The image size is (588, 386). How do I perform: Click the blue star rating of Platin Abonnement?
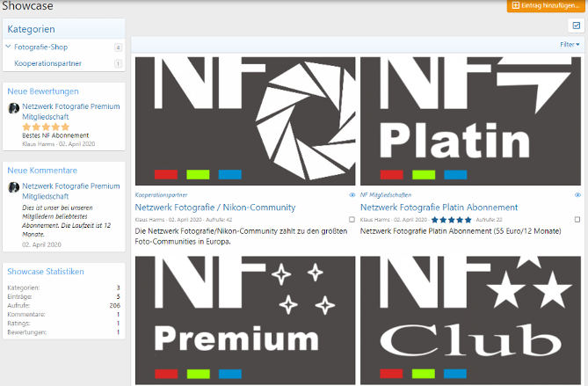point(451,220)
